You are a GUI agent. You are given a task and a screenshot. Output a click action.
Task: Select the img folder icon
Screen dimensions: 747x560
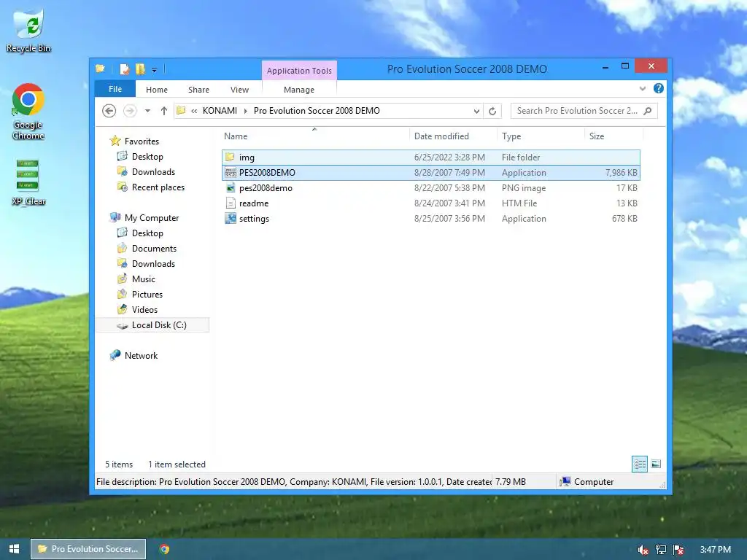pos(230,157)
